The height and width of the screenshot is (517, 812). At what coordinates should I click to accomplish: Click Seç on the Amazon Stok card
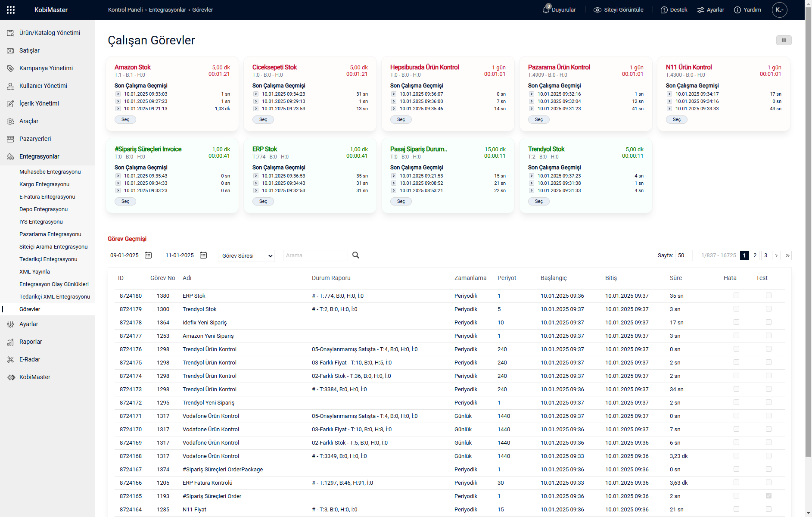pos(125,119)
